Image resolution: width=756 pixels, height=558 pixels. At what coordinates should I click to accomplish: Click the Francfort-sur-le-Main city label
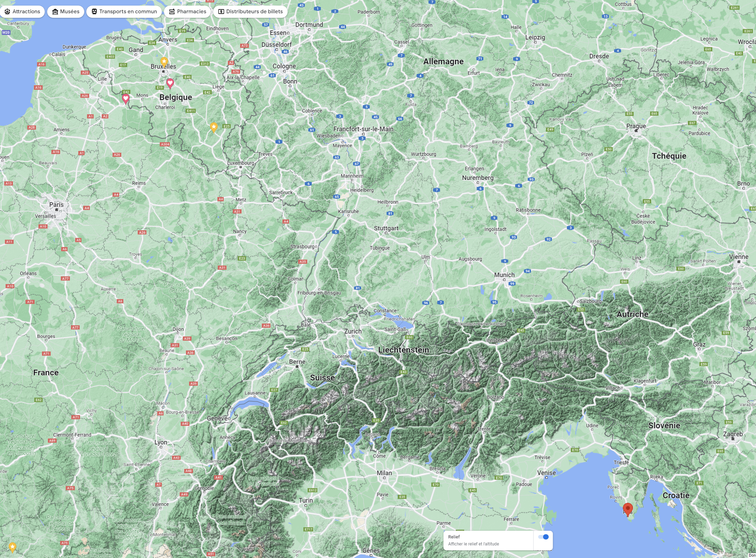tap(363, 129)
